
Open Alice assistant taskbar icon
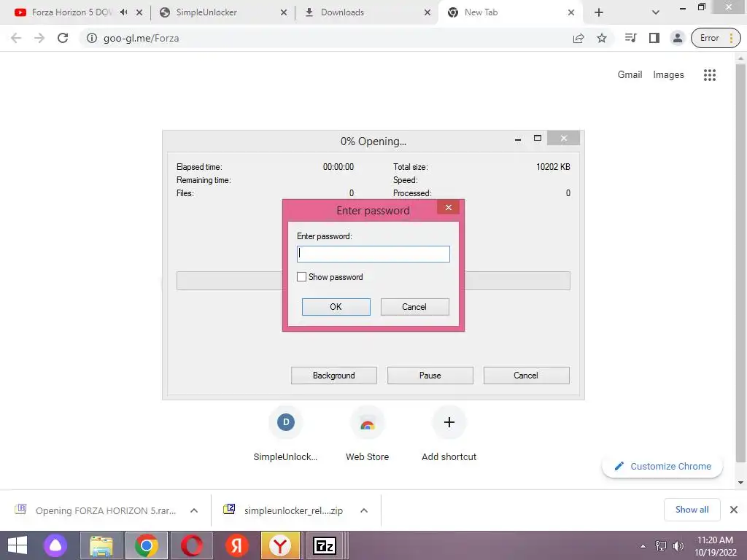coord(55,545)
